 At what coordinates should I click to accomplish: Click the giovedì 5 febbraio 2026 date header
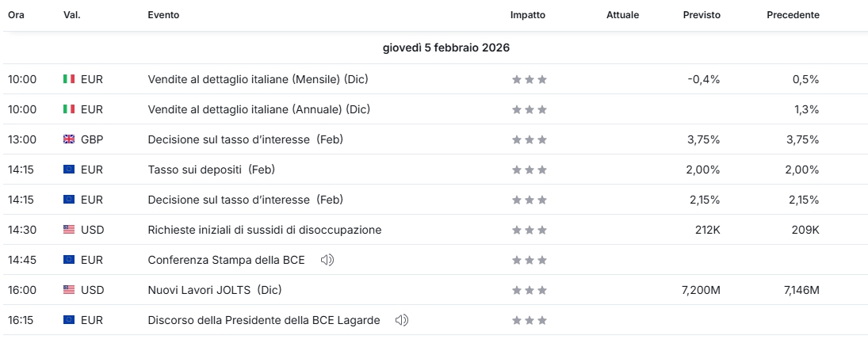[445, 48]
